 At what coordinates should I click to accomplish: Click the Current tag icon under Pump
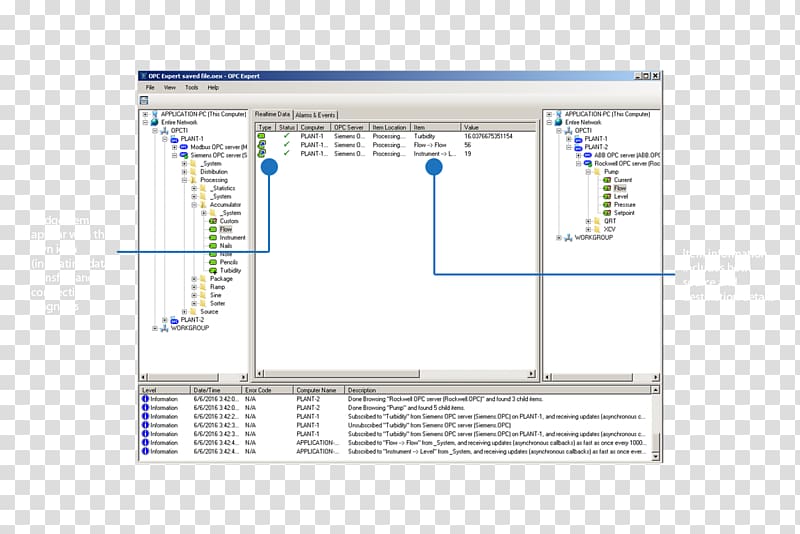coord(607,180)
